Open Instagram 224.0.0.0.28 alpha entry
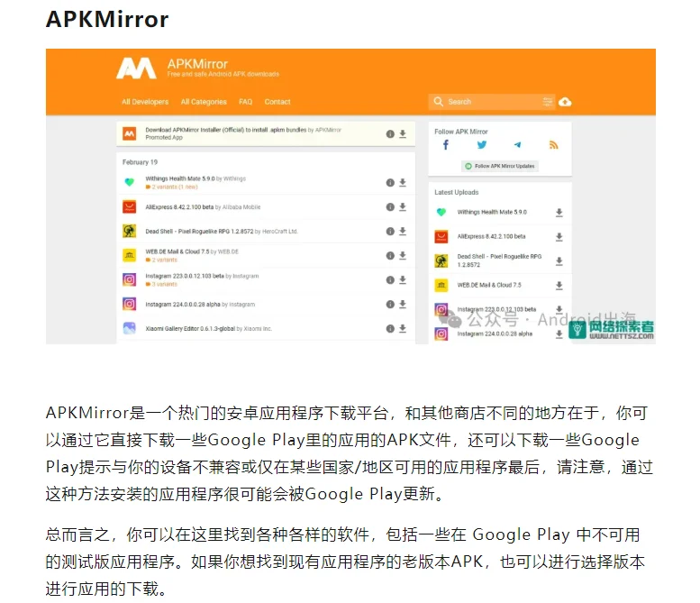This screenshot has height=603, width=700. click(x=200, y=305)
